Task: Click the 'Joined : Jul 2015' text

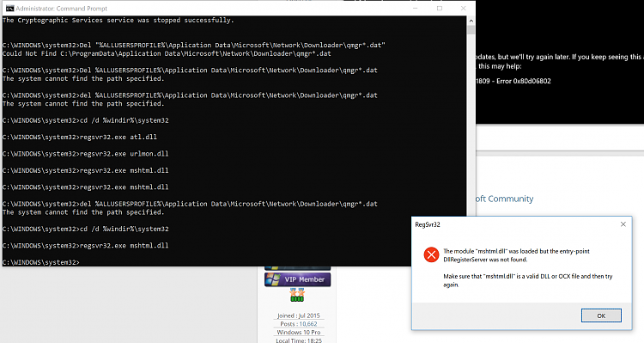Action: (299, 315)
